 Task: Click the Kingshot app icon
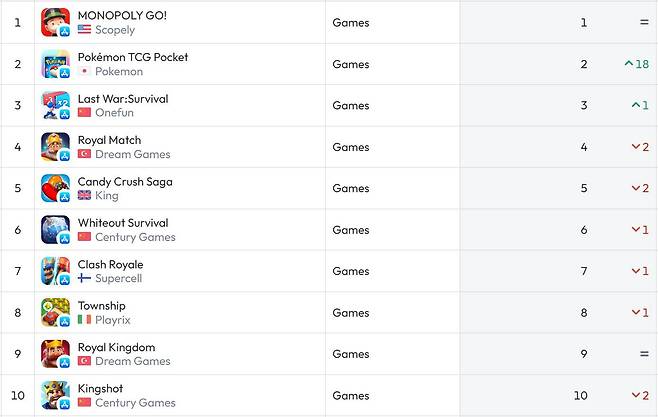(x=55, y=396)
